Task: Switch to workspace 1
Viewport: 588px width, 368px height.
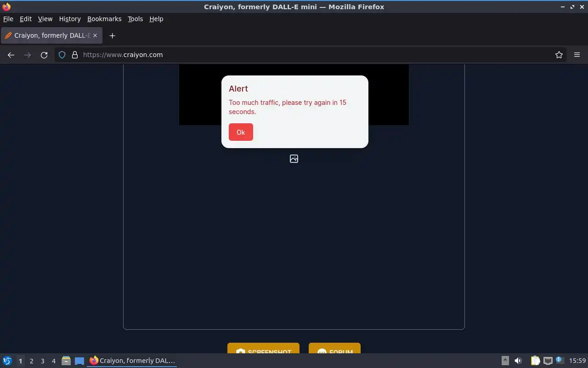Action: [20, 361]
